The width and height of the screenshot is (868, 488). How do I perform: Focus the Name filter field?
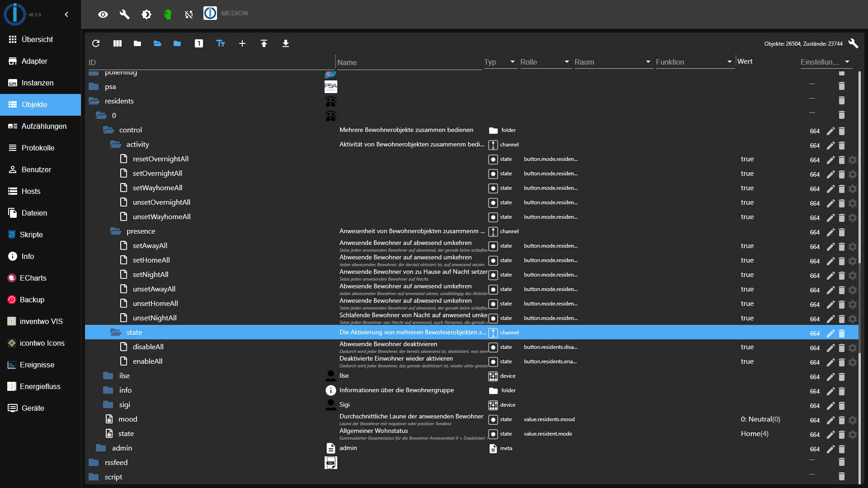(x=409, y=62)
